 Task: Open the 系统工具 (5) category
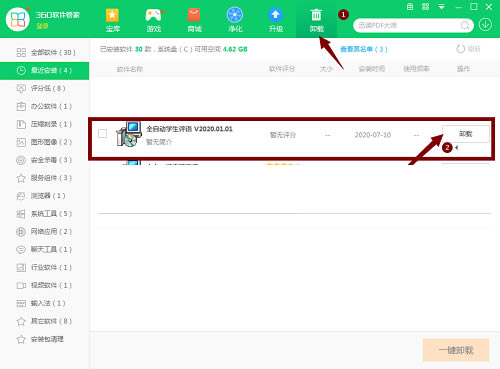coord(45,214)
